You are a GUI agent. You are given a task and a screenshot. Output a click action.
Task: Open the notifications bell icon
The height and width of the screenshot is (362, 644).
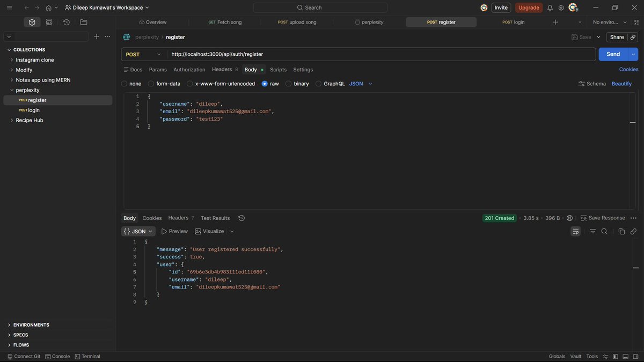(x=550, y=8)
